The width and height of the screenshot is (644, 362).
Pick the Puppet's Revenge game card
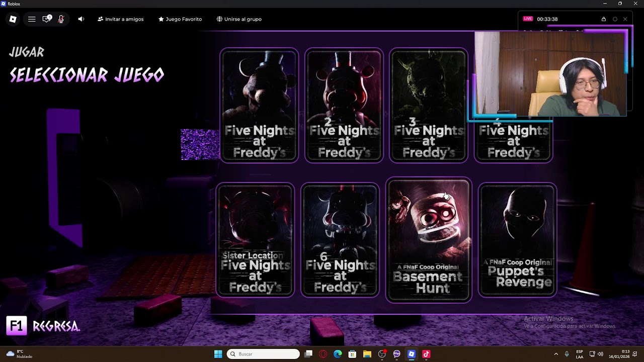coord(517,240)
